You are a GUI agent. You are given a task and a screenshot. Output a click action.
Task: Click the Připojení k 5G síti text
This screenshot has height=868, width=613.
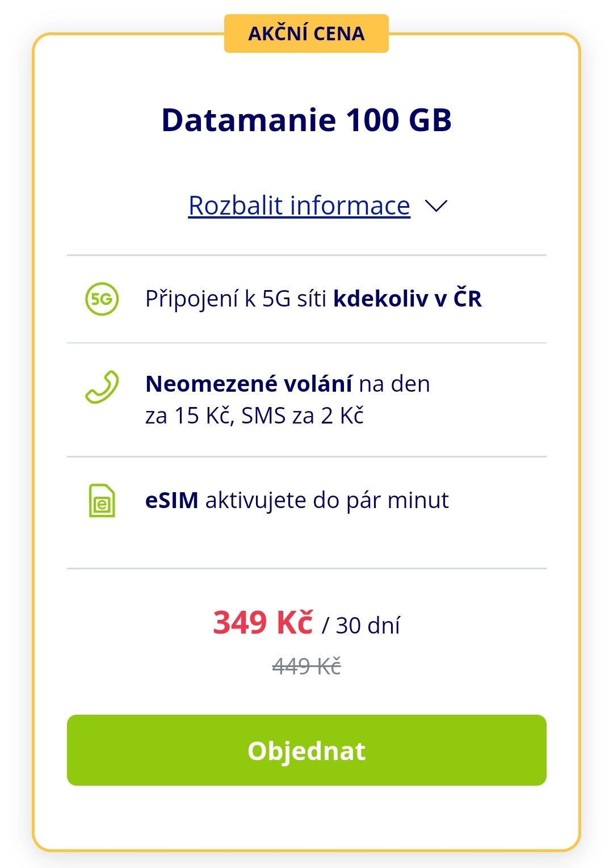[x=236, y=299]
